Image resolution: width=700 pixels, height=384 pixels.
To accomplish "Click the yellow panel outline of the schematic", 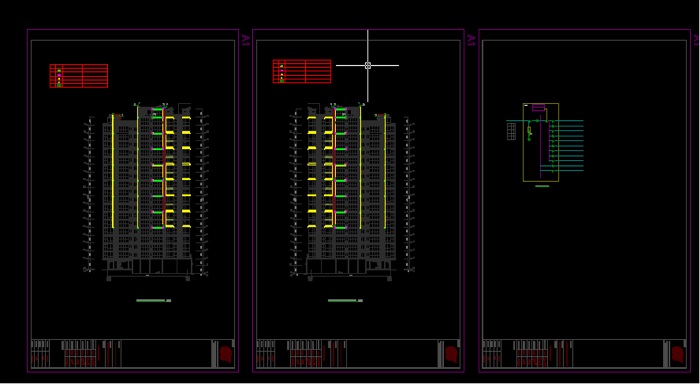I will [x=541, y=142].
